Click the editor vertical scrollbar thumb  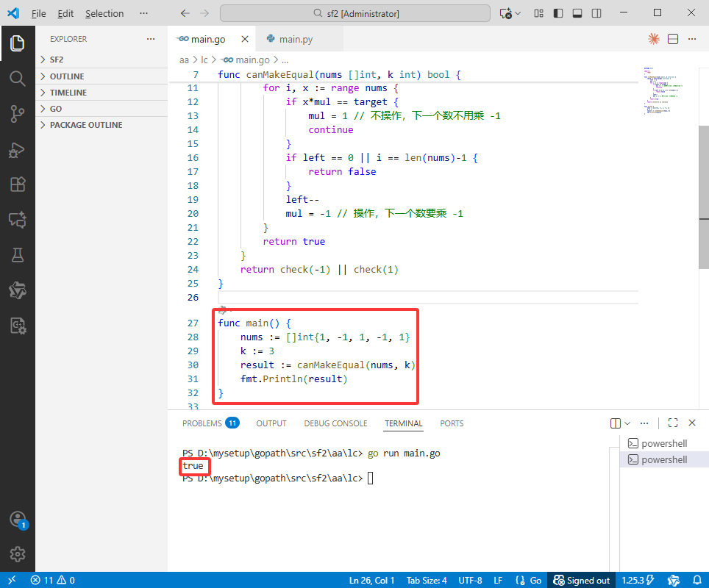pos(704,196)
